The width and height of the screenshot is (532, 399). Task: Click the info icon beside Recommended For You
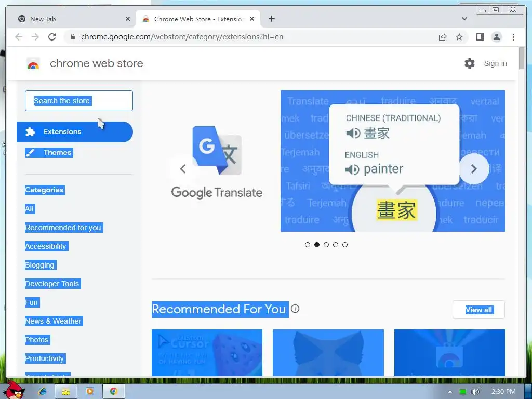295,309
